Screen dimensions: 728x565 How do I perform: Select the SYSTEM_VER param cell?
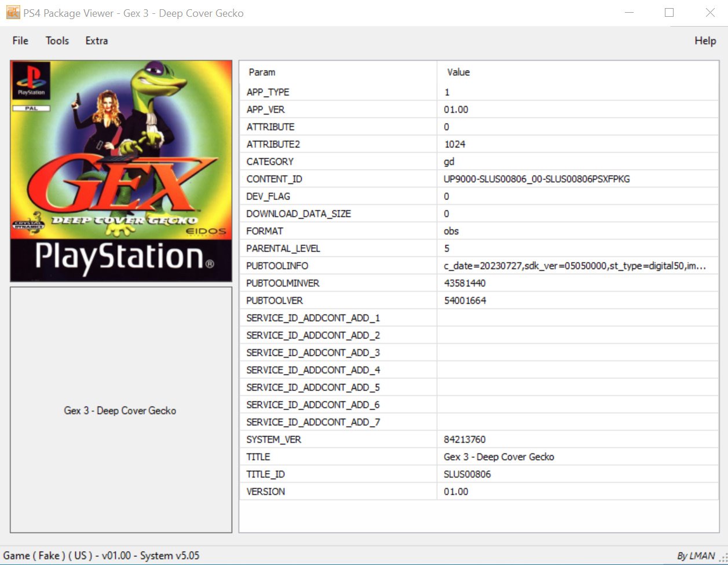338,439
